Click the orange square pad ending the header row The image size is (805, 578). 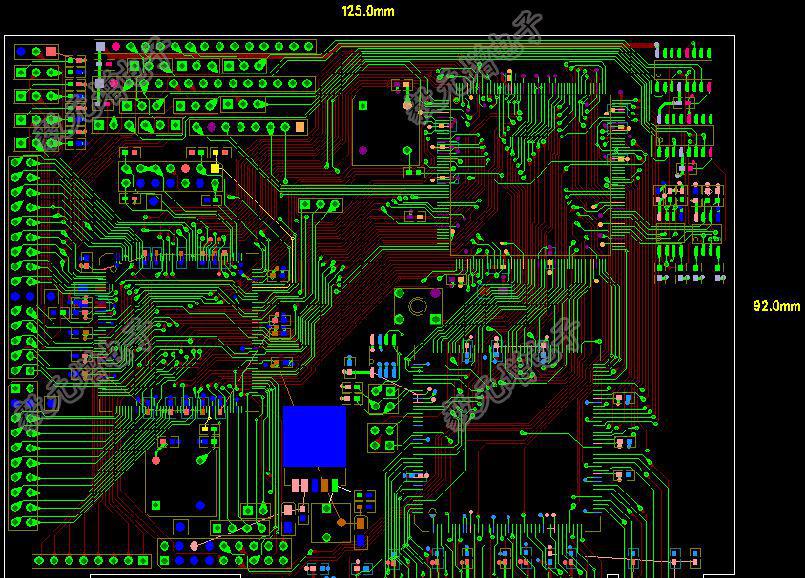[x=299, y=127]
